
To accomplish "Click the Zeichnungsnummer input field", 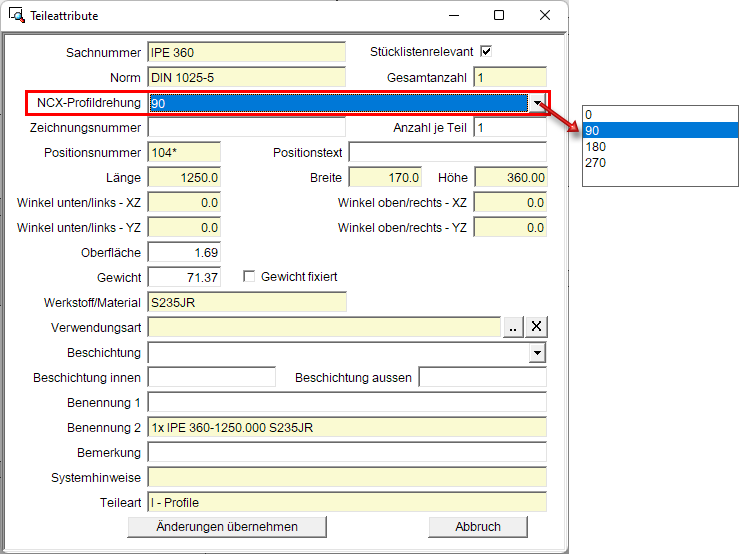I will pos(246,127).
